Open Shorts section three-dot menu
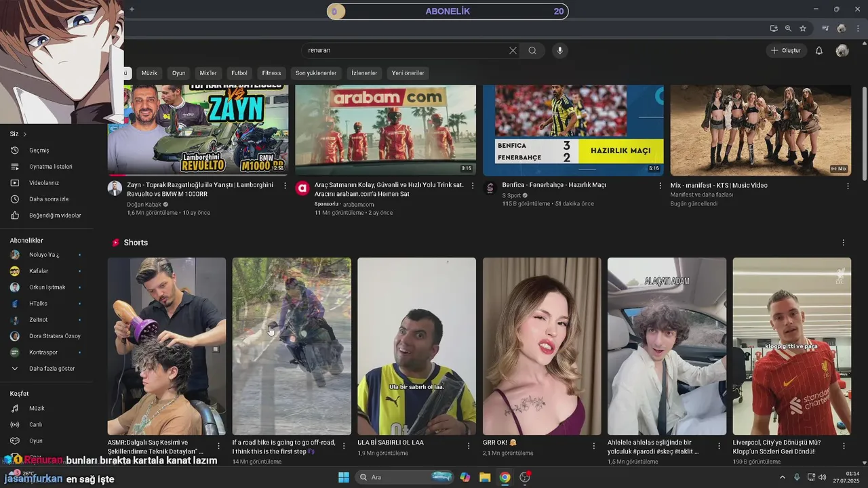Screen dimensions: 868x488 click(844, 243)
